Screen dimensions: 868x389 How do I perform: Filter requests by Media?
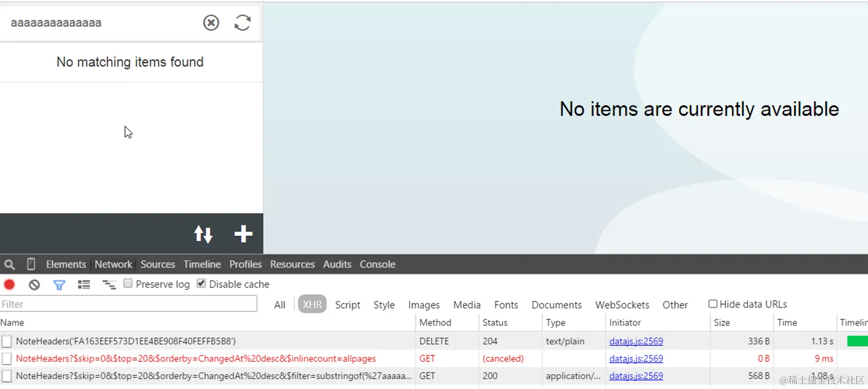pyautogui.click(x=467, y=305)
